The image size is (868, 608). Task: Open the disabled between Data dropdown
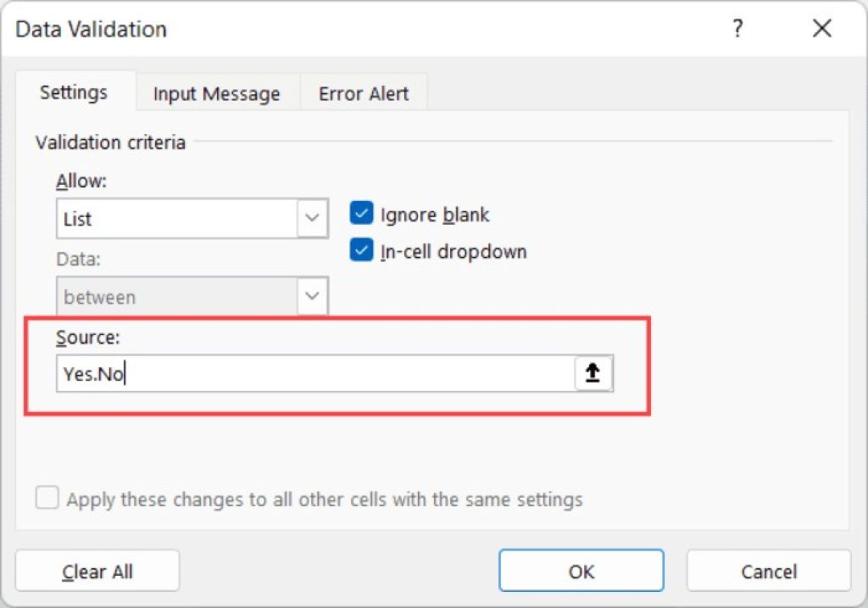[x=186, y=297]
